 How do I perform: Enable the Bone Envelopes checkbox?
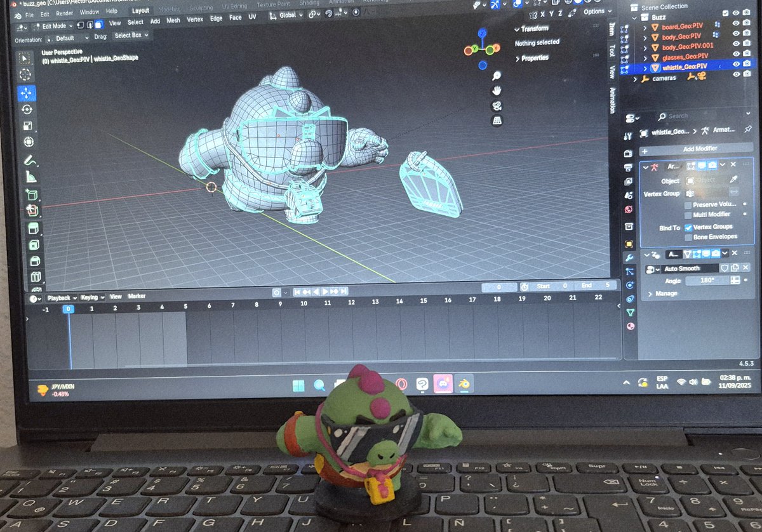[688, 237]
